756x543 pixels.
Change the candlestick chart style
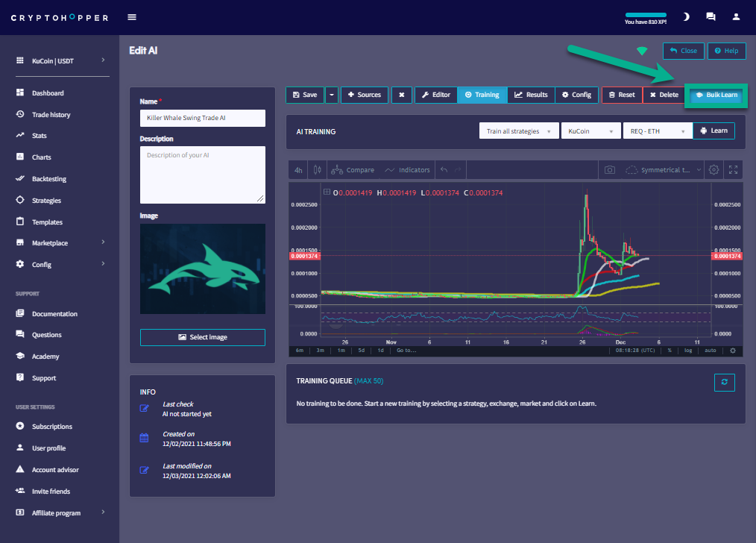point(318,170)
